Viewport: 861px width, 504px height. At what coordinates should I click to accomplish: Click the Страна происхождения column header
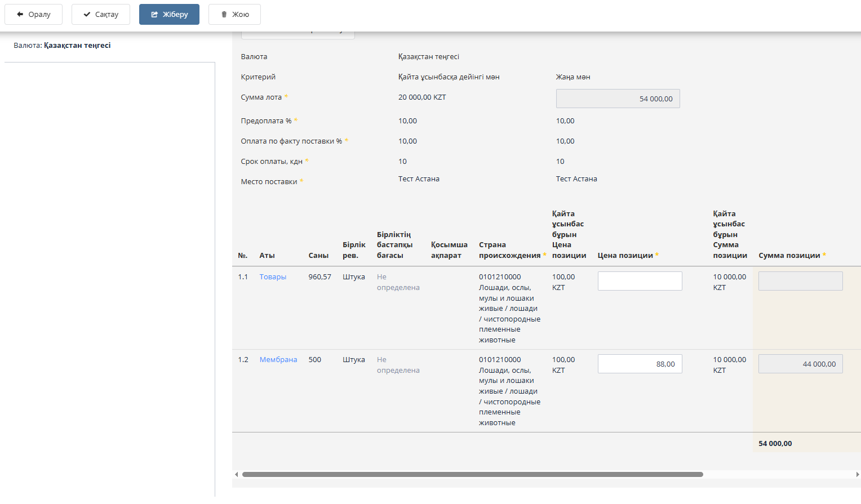pos(509,250)
